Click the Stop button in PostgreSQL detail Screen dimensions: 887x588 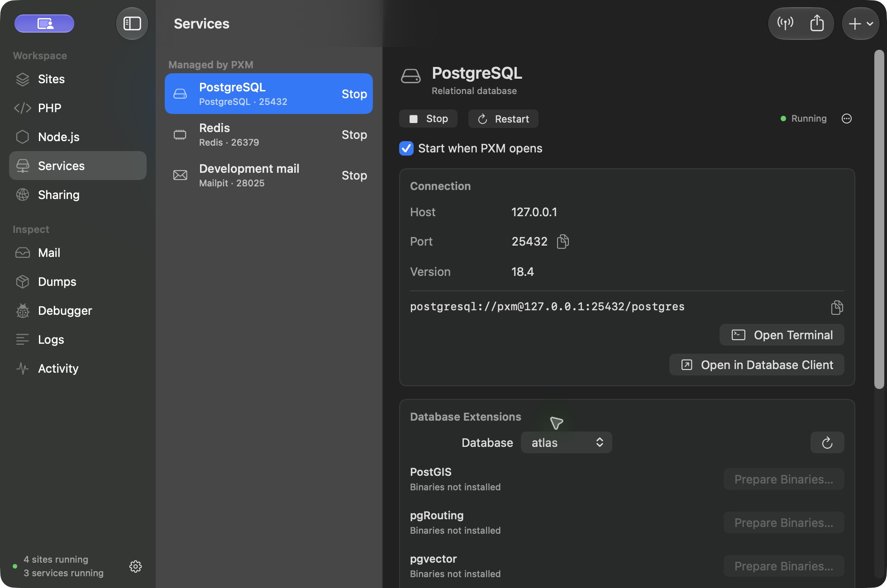point(428,119)
